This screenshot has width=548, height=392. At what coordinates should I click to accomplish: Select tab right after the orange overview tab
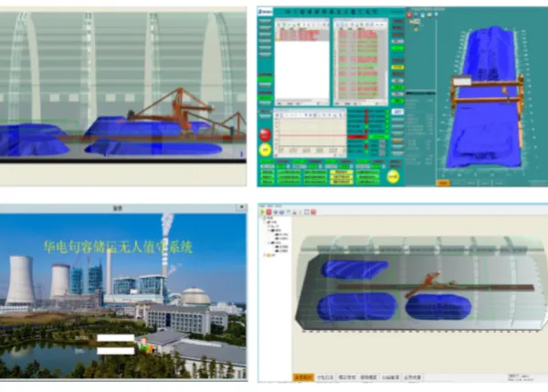coord(325,377)
